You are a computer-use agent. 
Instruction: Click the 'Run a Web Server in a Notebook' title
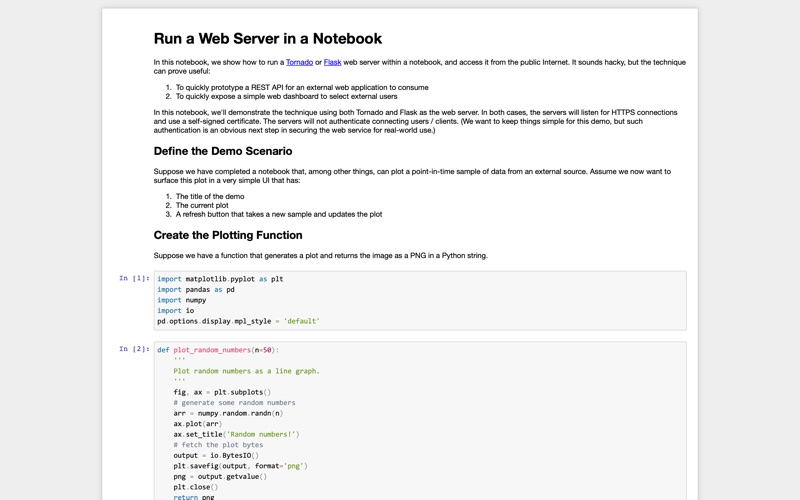(267, 39)
